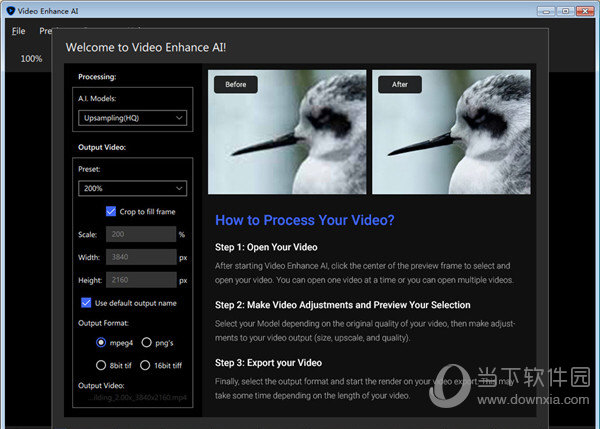Open the File menu
This screenshot has height=429, width=600.
pyautogui.click(x=18, y=31)
